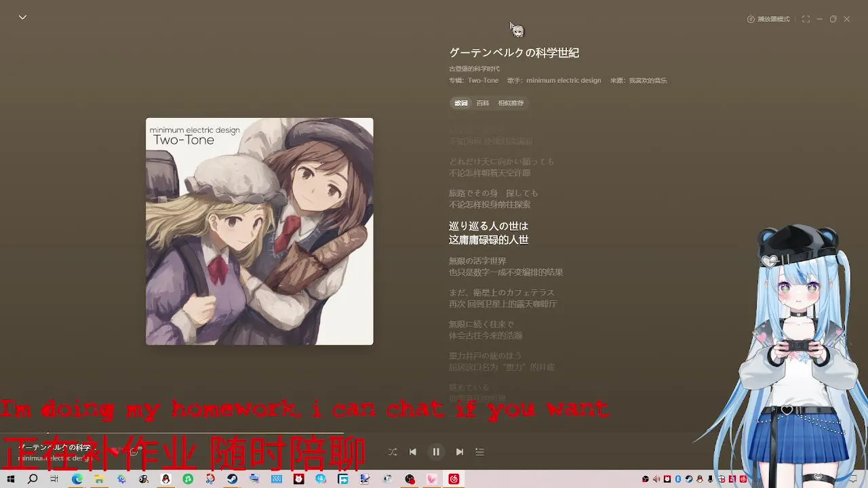Jump to lyric line 無限の活字世界
Image resolution: width=868 pixels, height=488 pixels.
477,261
